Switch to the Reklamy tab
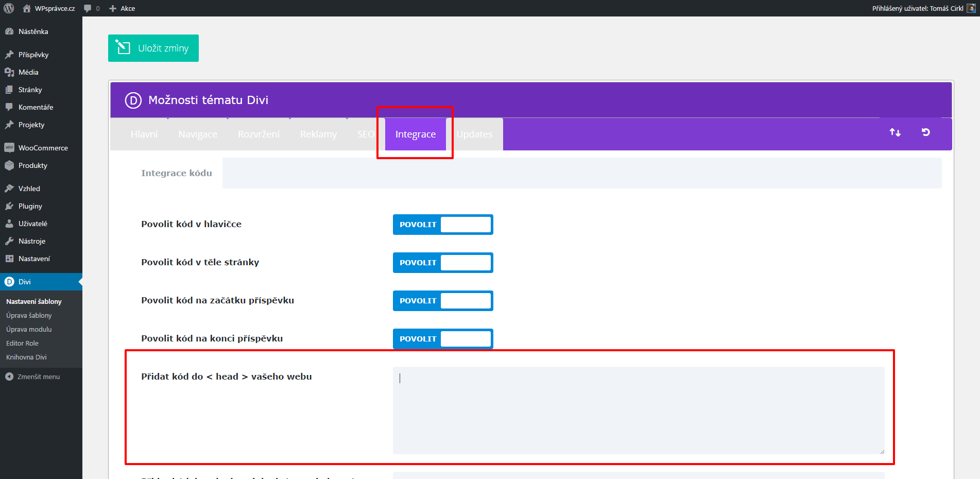Viewport: 980px width, 479px height. pyautogui.click(x=318, y=134)
